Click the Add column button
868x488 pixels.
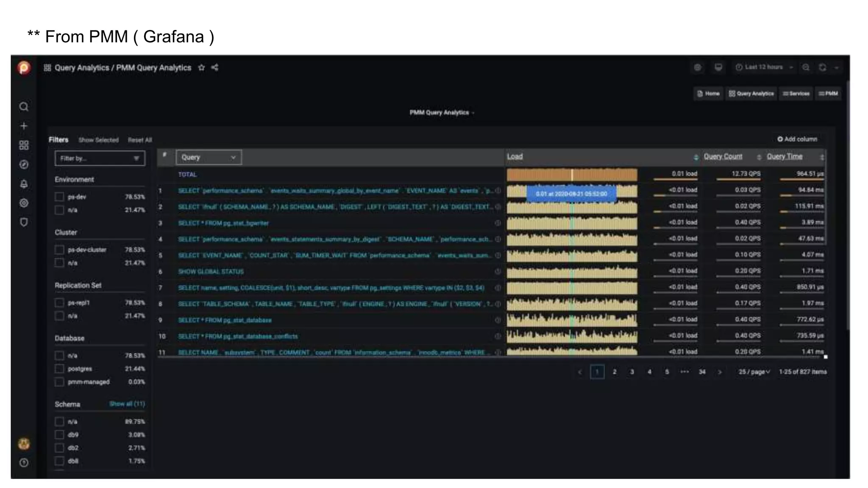coord(797,139)
